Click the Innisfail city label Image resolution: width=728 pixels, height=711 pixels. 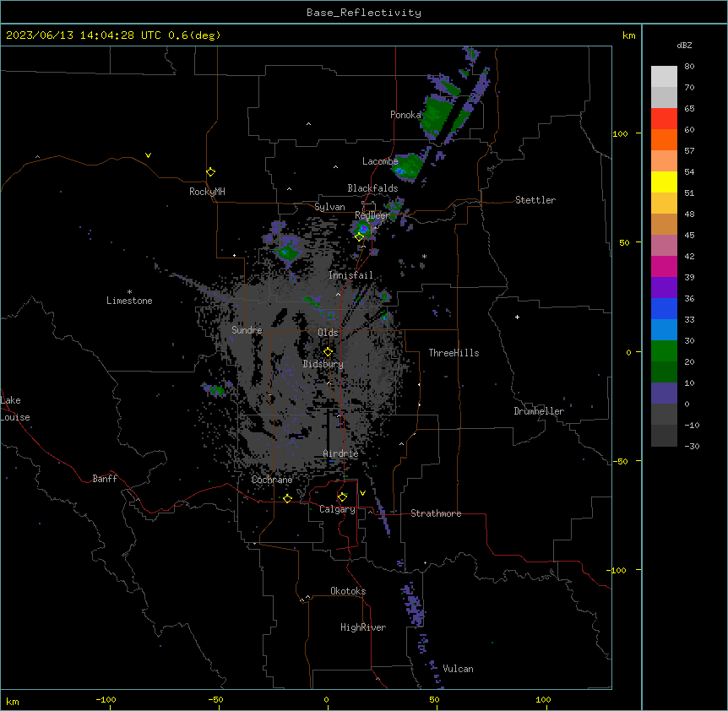(351, 275)
